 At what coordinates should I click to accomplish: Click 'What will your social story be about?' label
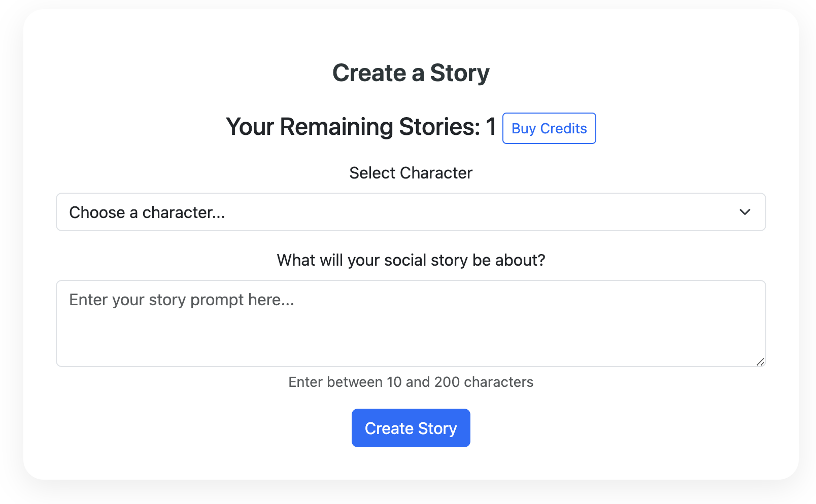(x=411, y=260)
